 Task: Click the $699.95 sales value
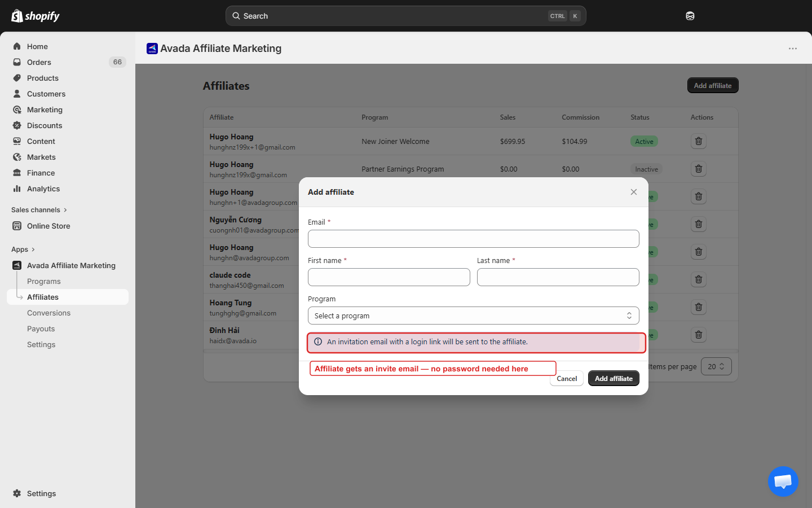tap(513, 141)
